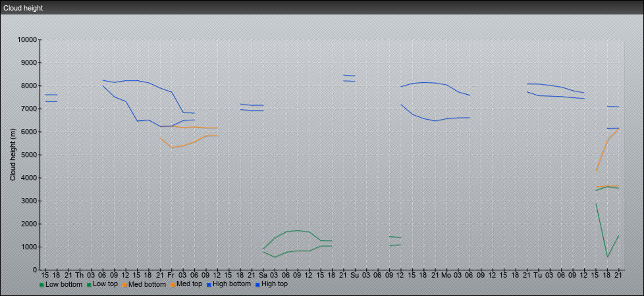Click the 5000 y-axis label
Screen dimensions: 644x296
(29, 155)
